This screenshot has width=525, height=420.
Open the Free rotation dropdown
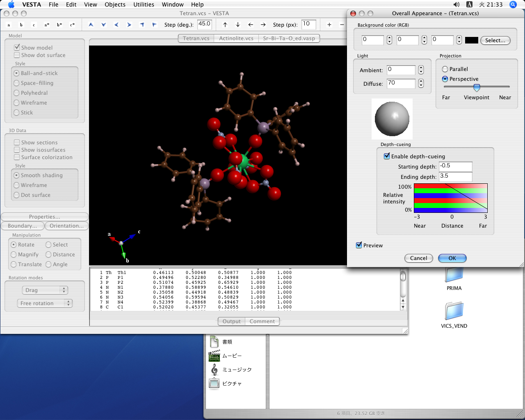pyautogui.click(x=44, y=303)
